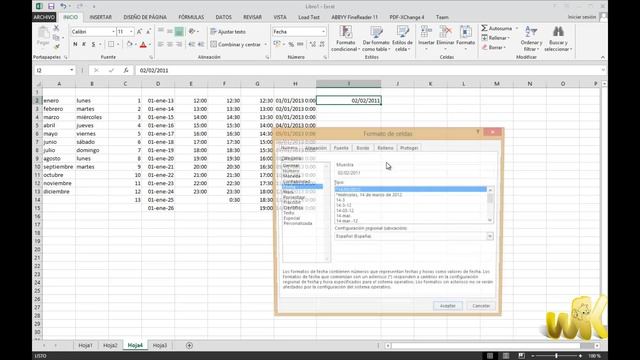Select Hoja1 sheet tab
The image size is (640, 360).
(x=85, y=345)
